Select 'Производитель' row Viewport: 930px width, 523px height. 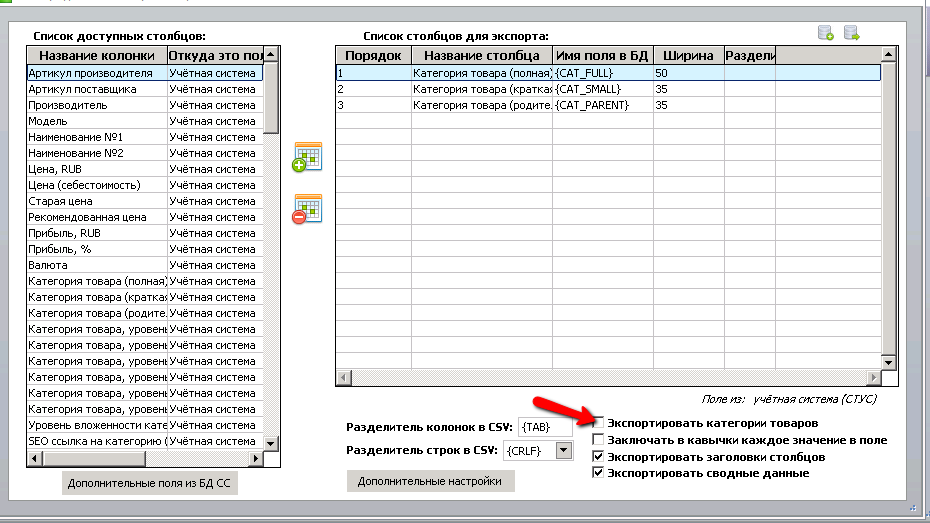[x=145, y=105]
